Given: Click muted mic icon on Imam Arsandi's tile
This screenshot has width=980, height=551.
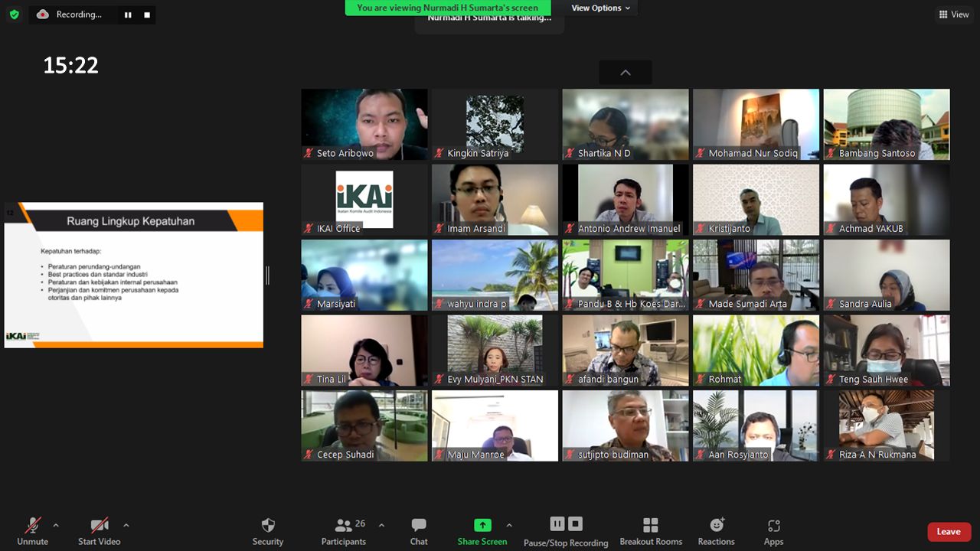Looking at the screenshot, I should point(439,228).
